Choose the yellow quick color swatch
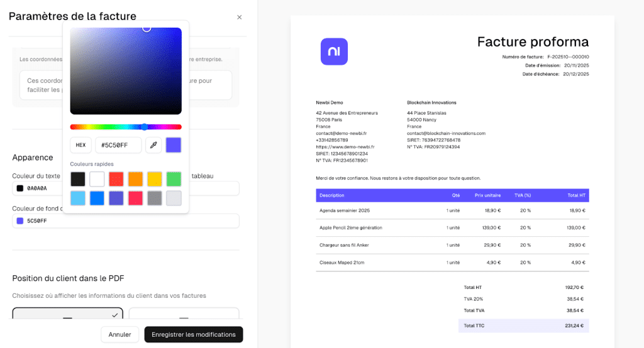The width and height of the screenshot is (644, 348). 155,179
